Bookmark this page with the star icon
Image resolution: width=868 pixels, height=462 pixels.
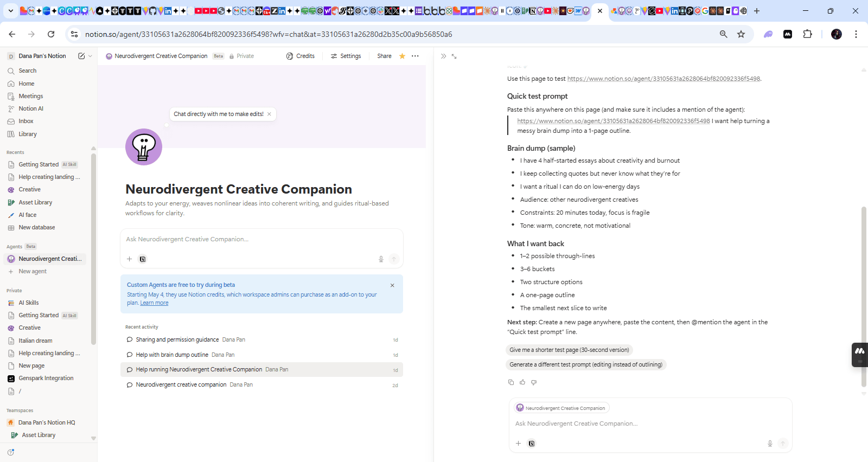(741, 34)
